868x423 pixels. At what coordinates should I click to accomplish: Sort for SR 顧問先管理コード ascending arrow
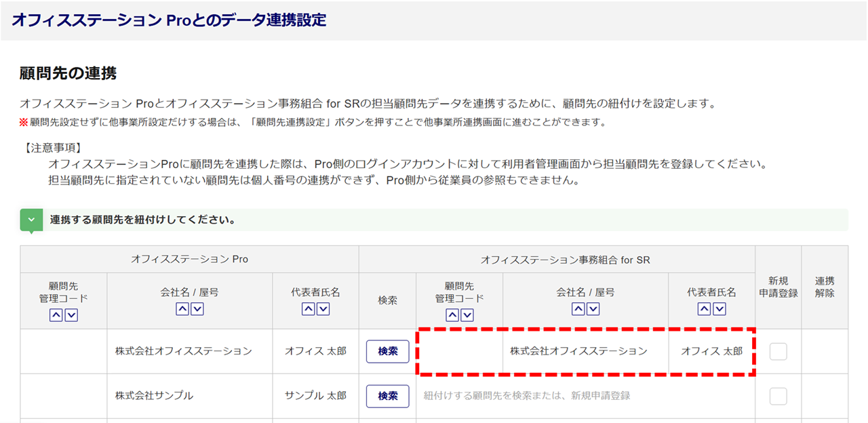452,315
